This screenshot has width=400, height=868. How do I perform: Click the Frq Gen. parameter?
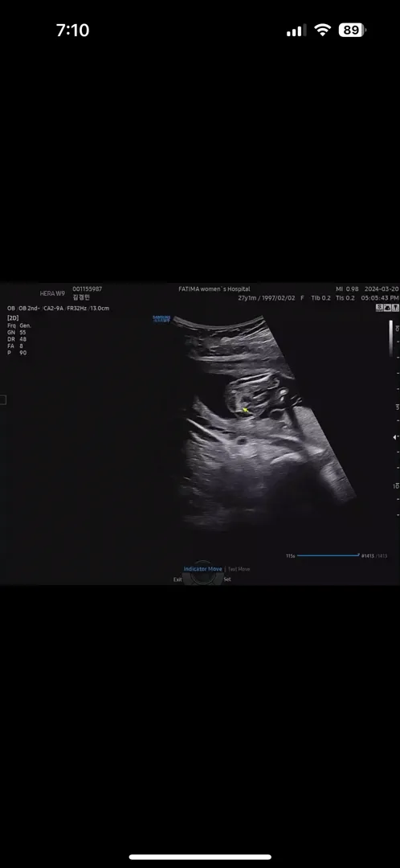pyautogui.click(x=19, y=325)
